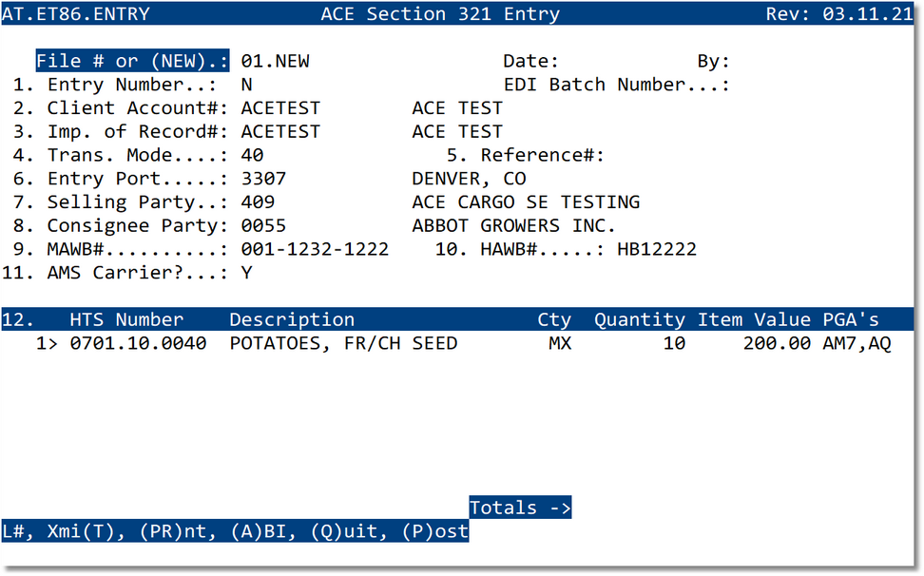Select the Consignee Party field 0055
The height and width of the screenshot is (576, 924).
[x=264, y=225]
